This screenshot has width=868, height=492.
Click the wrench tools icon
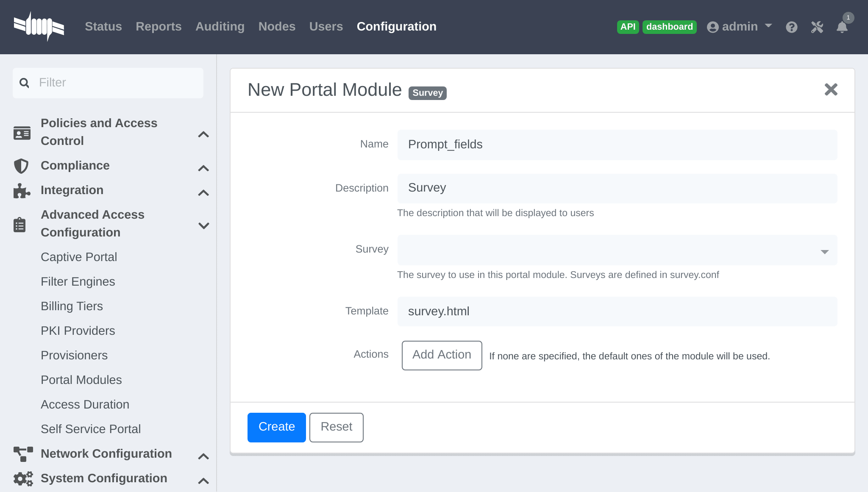coord(817,27)
